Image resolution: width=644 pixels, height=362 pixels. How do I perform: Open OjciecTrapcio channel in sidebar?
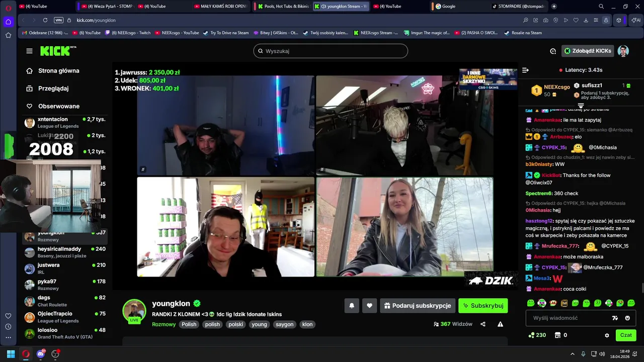[65, 317]
